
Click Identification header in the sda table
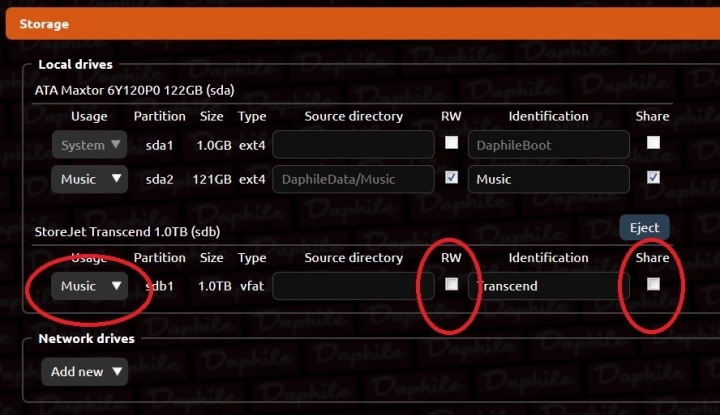point(548,116)
